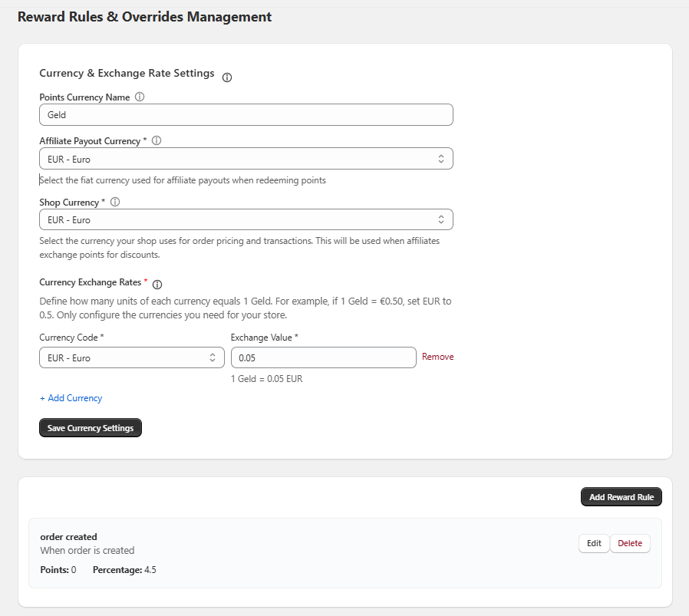Viewport: 689px width, 616px height.
Task: Remove the EUR exchange rate row
Action: pos(437,357)
